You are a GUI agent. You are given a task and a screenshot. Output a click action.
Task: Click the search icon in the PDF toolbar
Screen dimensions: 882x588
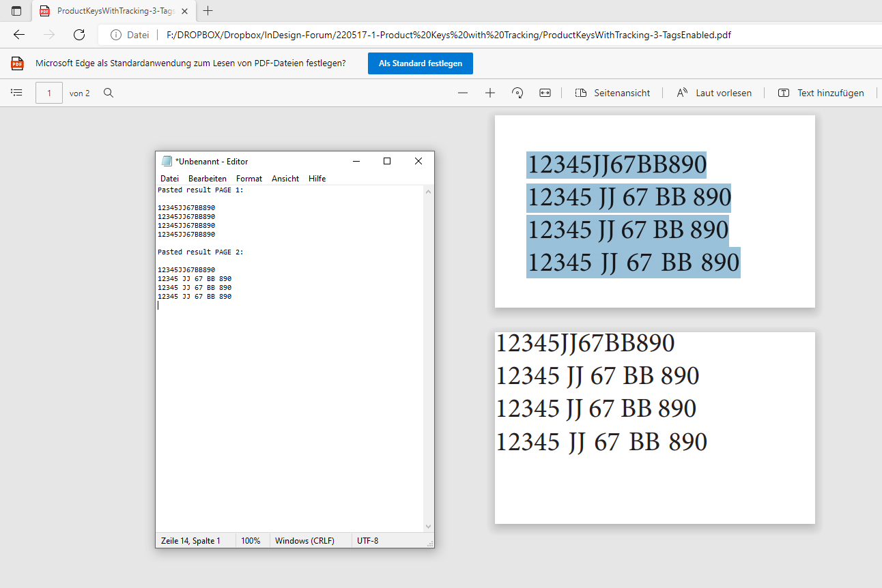(x=108, y=93)
